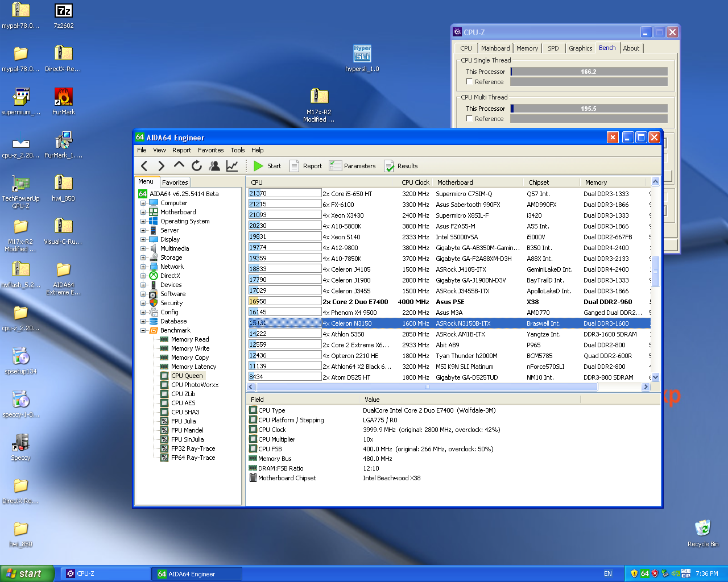Click the Parameters toolbar button
Image resolution: width=728 pixels, height=582 pixels.
tap(353, 166)
